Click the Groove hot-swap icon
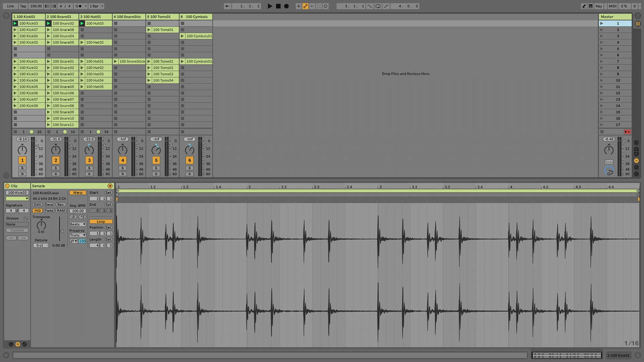 pos(26,218)
